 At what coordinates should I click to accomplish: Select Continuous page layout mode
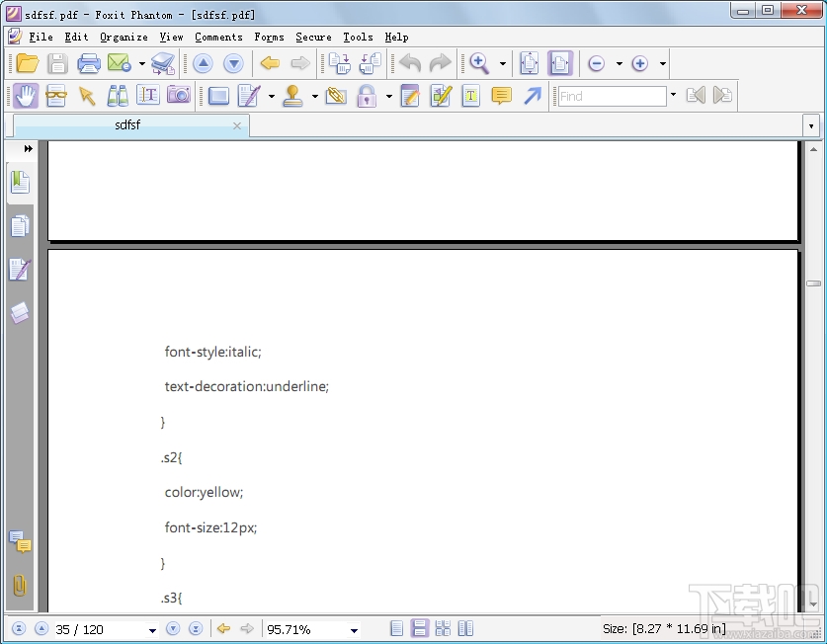pos(420,629)
